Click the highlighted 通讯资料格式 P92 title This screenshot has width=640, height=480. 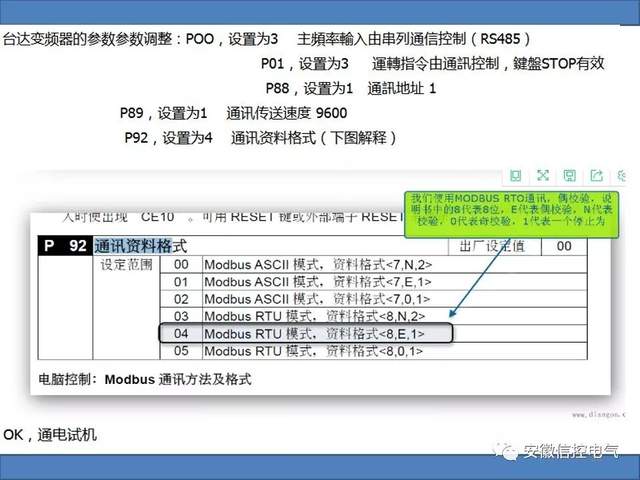coord(140,246)
